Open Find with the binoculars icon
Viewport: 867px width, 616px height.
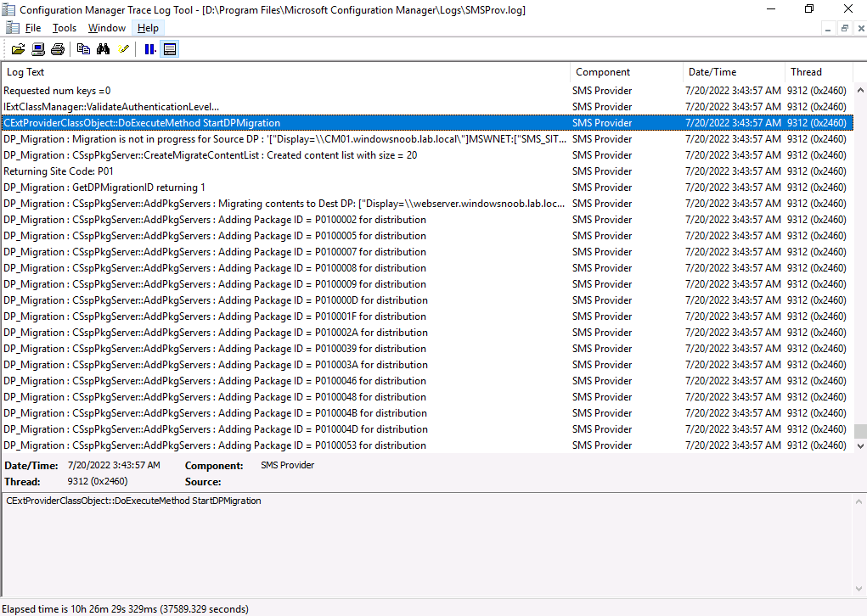(104, 49)
